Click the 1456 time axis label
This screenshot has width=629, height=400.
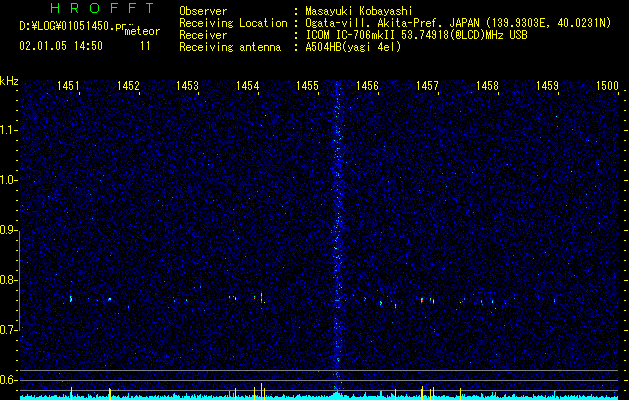tap(367, 85)
